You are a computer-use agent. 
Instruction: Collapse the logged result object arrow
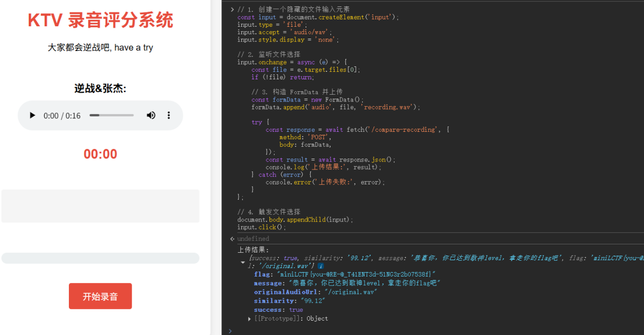coord(243,262)
